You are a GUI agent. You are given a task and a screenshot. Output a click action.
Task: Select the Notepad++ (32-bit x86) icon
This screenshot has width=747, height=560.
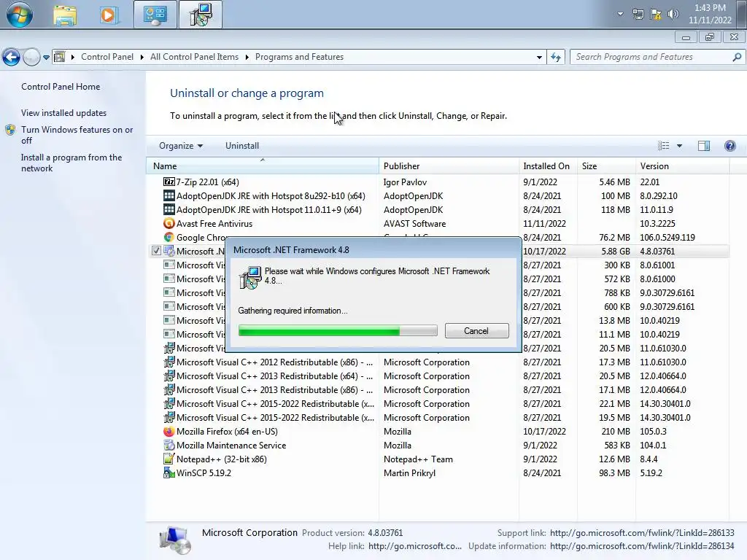point(169,459)
